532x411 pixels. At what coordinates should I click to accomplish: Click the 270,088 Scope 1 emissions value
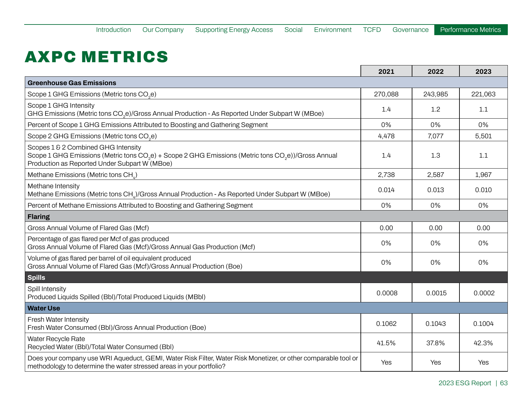[386, 94]
